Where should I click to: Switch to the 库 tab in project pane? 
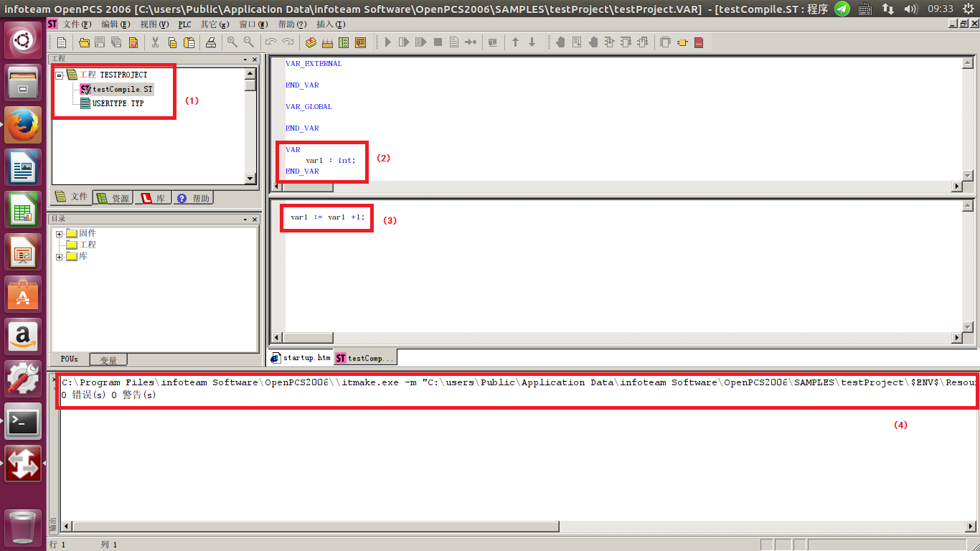click(x=154, y=198)
